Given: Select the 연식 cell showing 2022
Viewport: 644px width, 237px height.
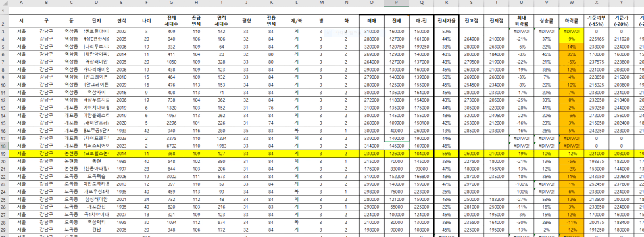Looking at the screenshot, I should 121,31.
